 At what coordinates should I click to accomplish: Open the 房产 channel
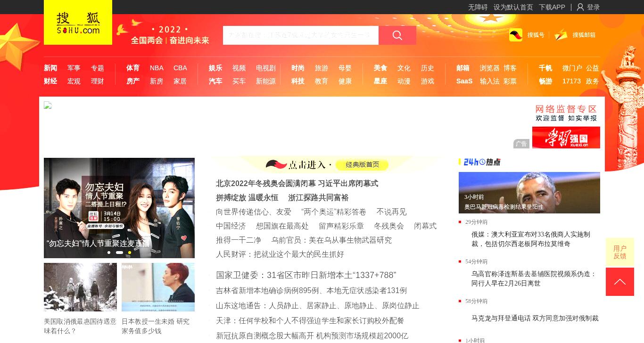[x=133, y=81]
